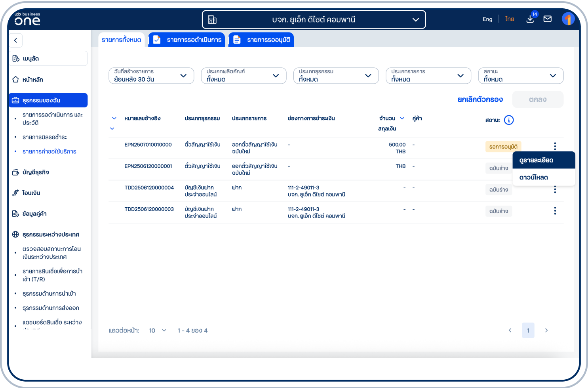
Task: Switch to รายการรอดำเนินการ tab
Action: (187, 40)
